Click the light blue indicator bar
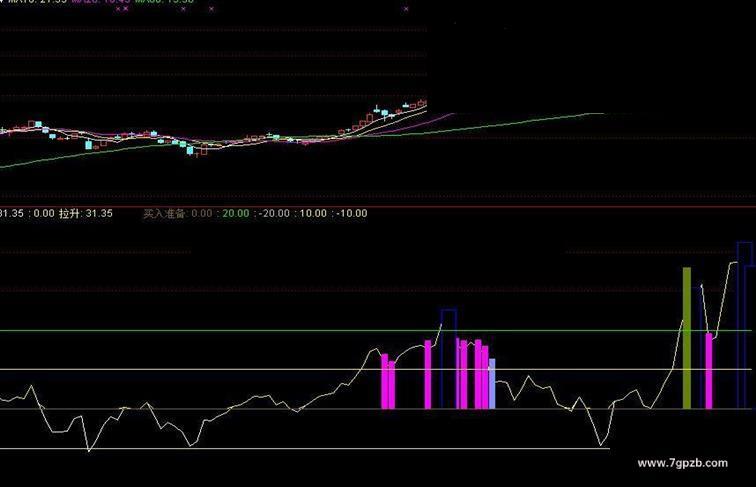 point(492,384)
